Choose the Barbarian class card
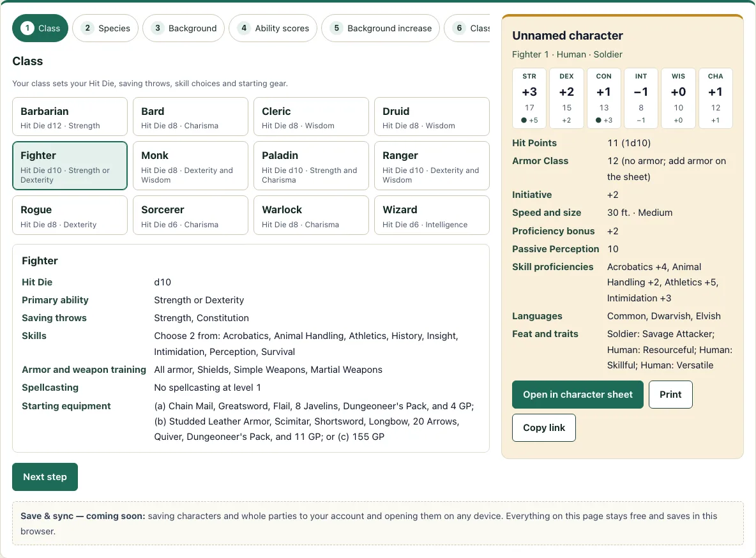Viewport: 756px width, 558px height. pos(70,117)
